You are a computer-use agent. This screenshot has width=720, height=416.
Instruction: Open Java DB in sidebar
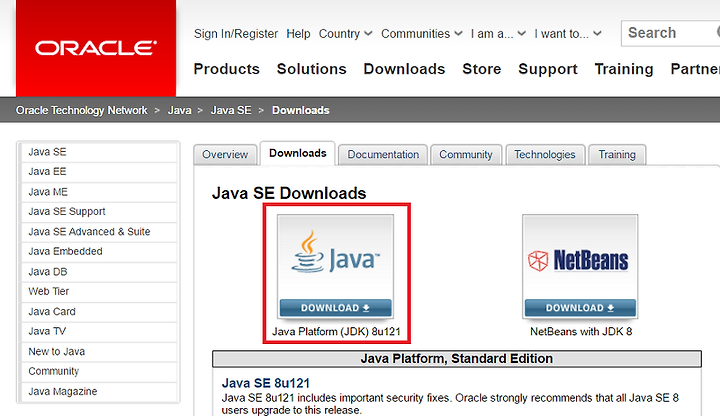coord(99,272)
